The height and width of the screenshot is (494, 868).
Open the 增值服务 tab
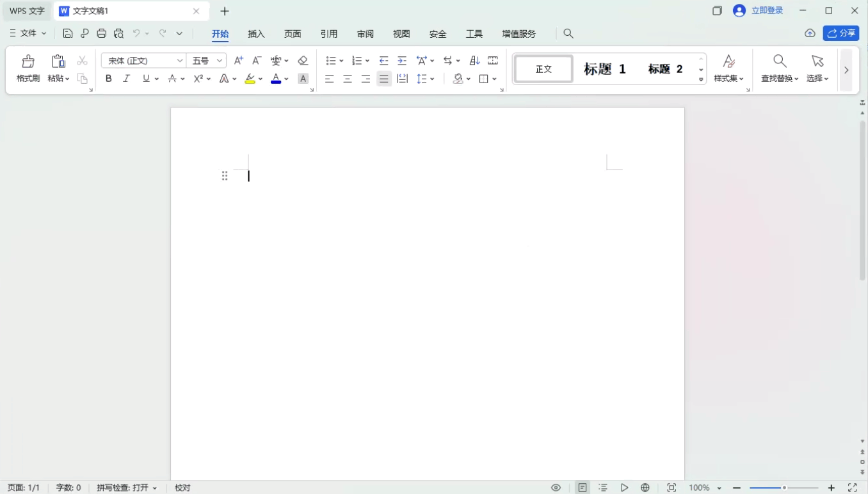coord(519,34)
